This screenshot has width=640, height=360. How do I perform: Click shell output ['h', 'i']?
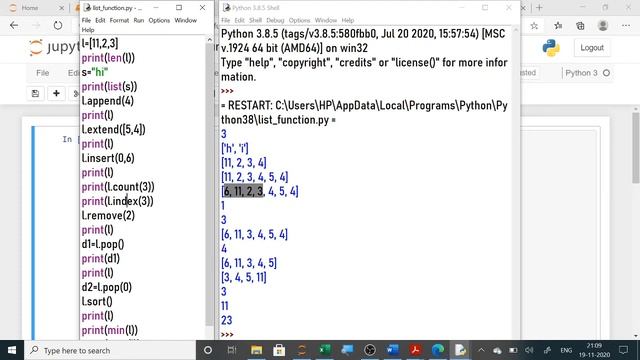click(235, 148)
